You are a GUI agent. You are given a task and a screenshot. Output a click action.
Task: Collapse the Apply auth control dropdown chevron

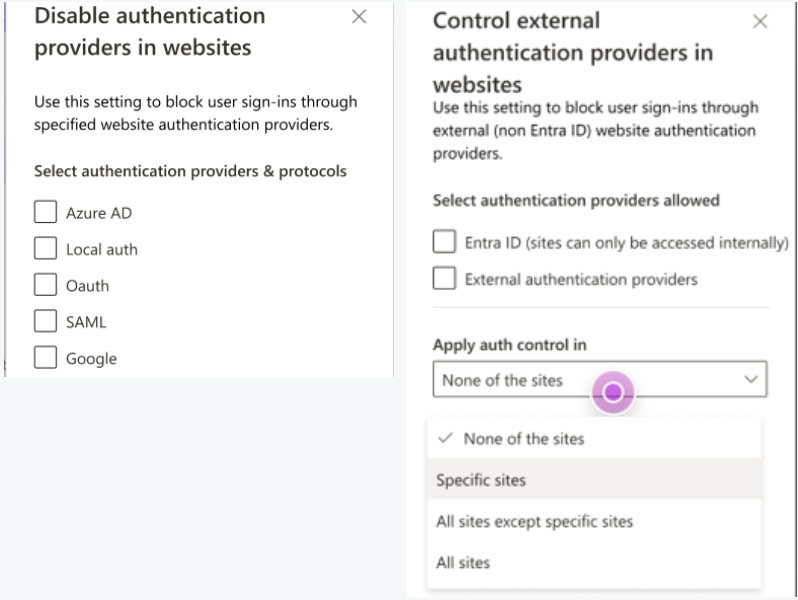click(x=751, y=380)
